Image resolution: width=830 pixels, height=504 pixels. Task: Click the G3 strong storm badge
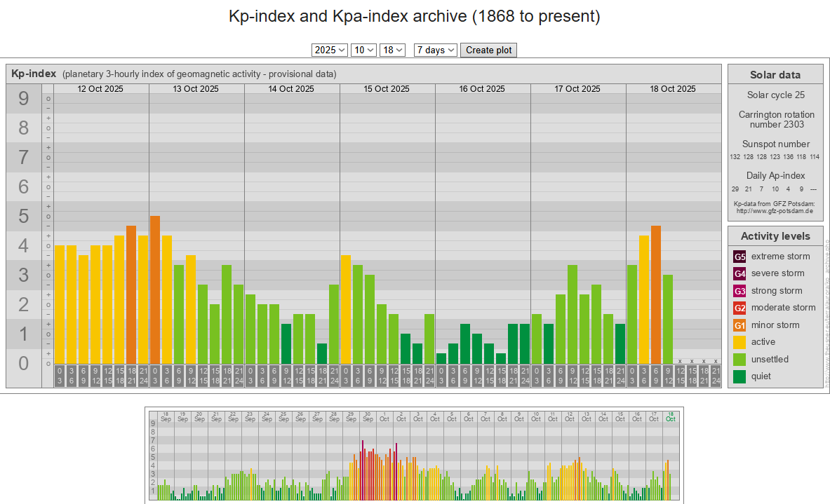[739, 291]
